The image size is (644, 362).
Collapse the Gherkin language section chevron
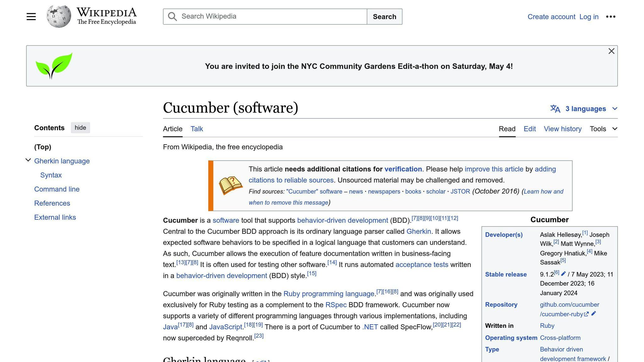pyautogui.click(x=28, y=160)
